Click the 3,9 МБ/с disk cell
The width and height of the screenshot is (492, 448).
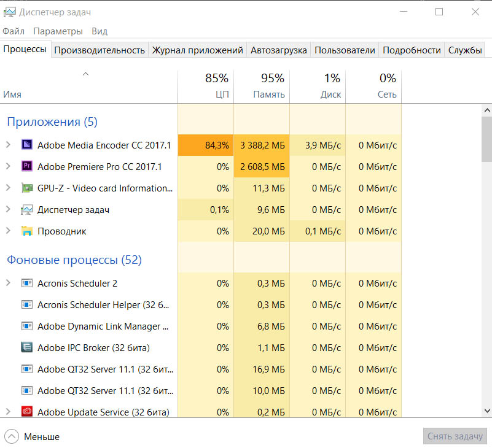click(318, 145)
